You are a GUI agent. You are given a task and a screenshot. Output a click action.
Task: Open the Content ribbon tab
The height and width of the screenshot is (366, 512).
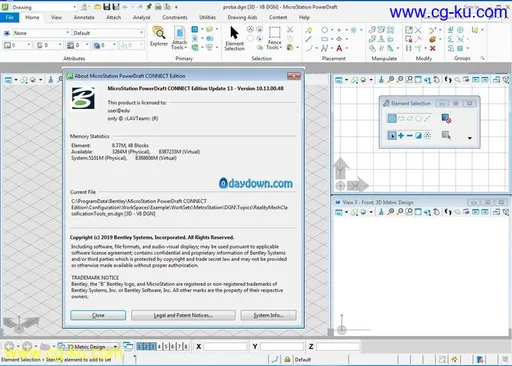tap(278, 17)
